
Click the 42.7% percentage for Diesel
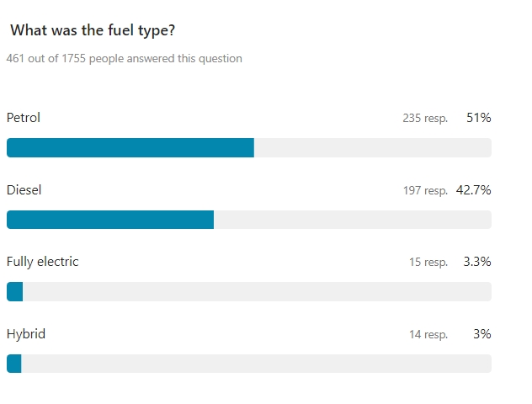coord(474,190)
